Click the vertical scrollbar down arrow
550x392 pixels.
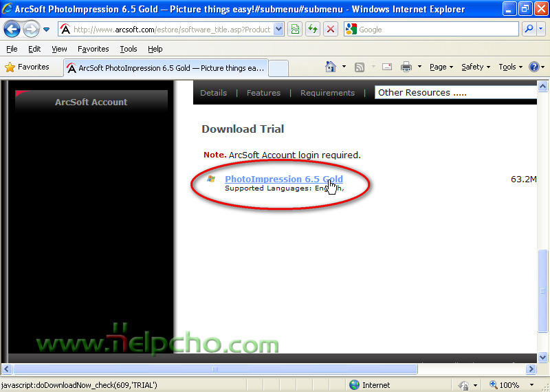(542, 358)
